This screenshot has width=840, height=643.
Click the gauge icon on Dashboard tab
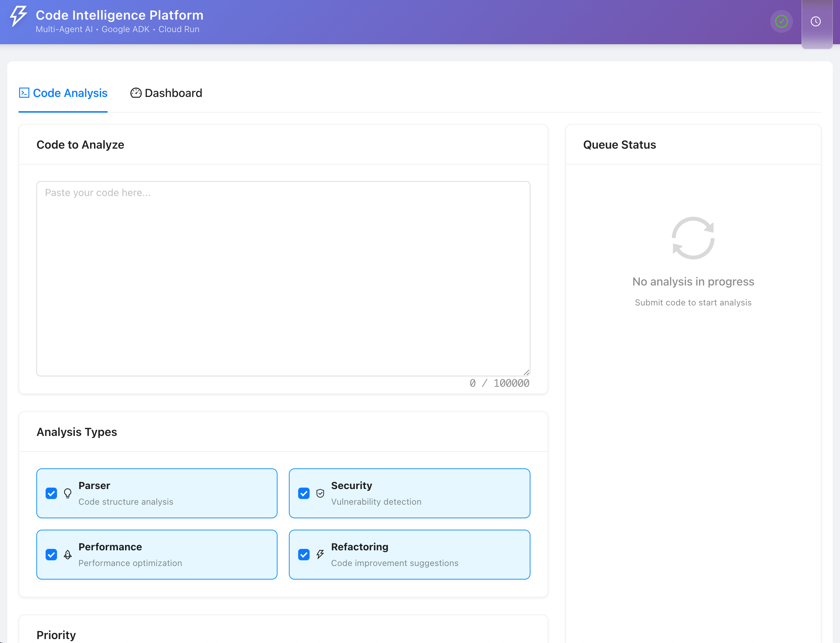click(x=136, y=93)
